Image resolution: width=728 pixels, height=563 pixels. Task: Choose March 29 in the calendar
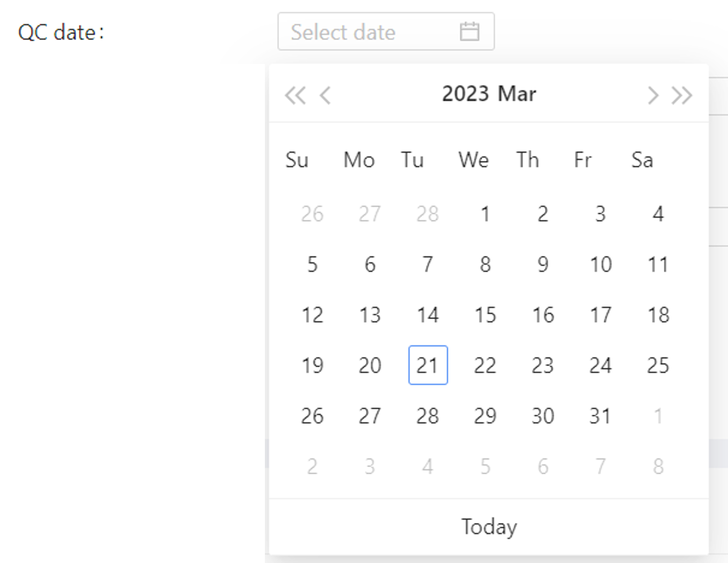coord(485,416)
